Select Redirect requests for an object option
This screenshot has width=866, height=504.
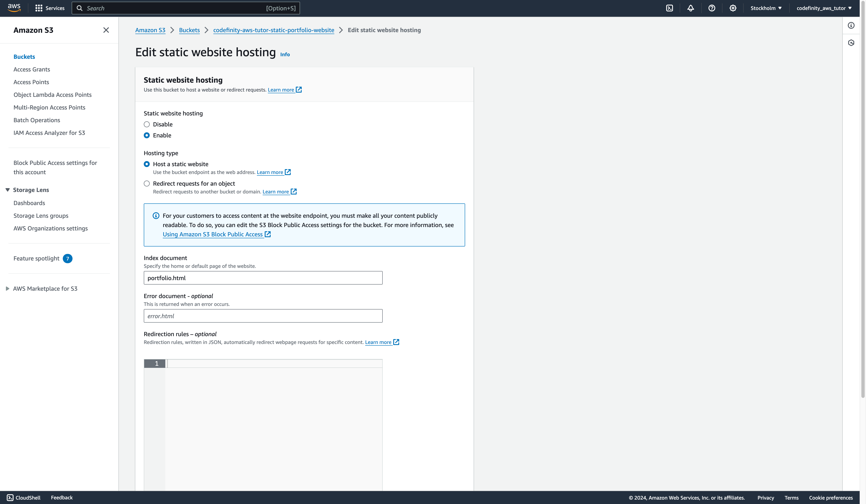(x=147, y=184)
